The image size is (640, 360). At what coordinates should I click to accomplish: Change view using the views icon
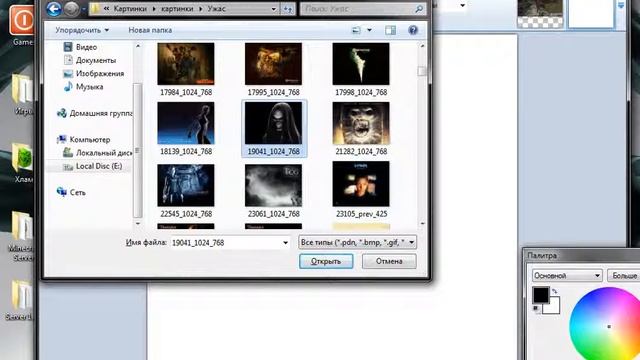tap(356, 30)
